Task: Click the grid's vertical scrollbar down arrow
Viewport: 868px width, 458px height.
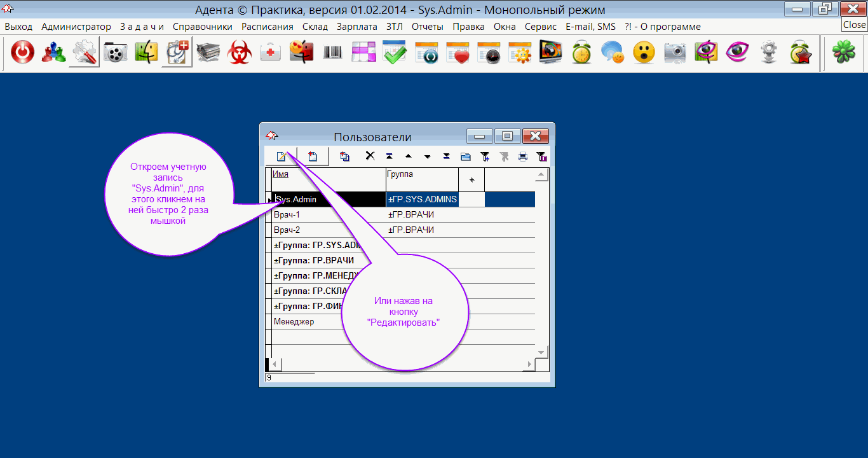Action: [541, 352]
